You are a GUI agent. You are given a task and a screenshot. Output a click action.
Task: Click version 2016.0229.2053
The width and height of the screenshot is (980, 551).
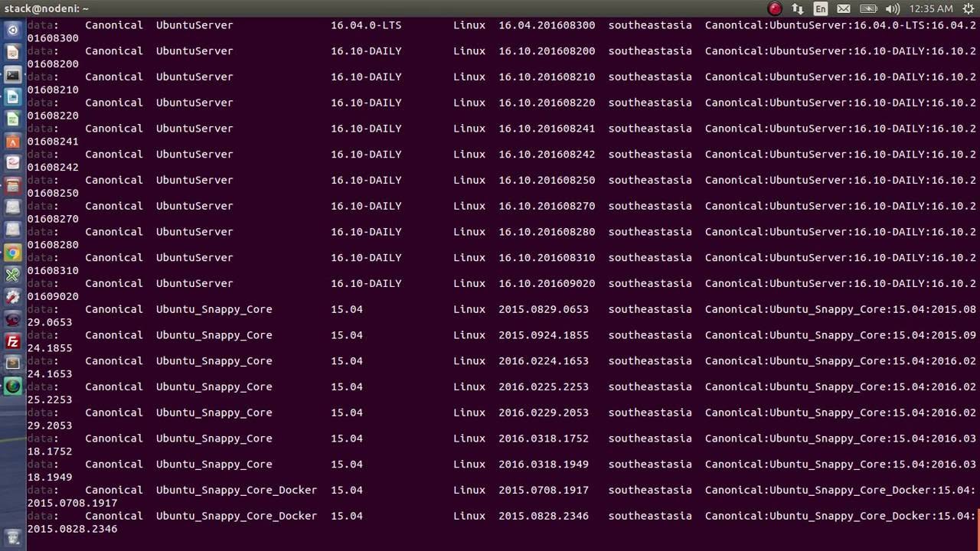tap(544, 412)
